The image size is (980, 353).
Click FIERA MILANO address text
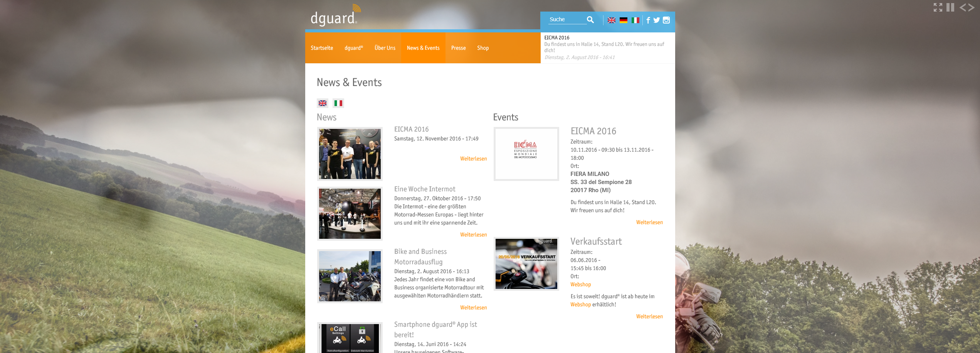(590, 174)
